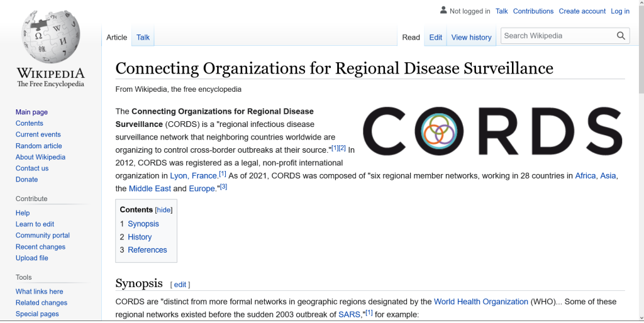Open World Health Organization link
The width and height of the screenshot is (644, 323).
click(481, 302)
